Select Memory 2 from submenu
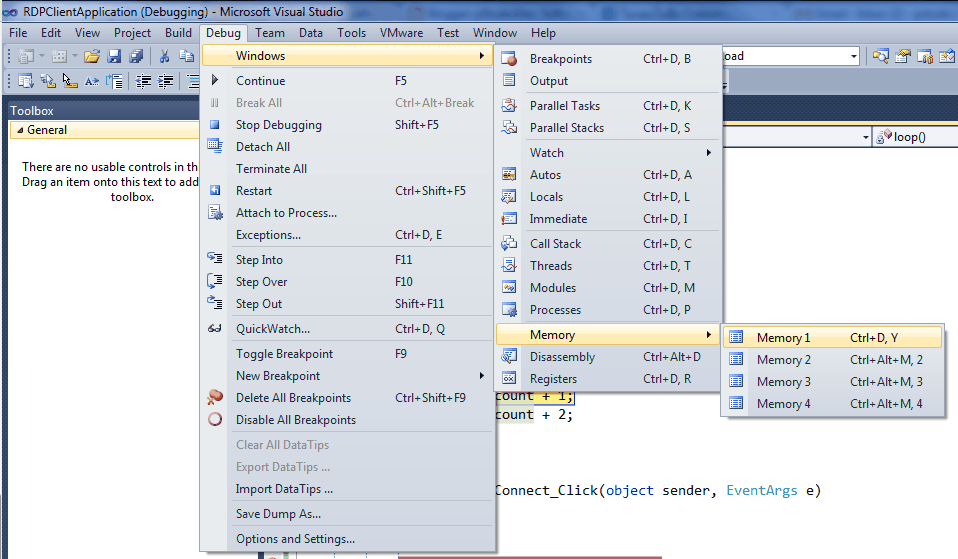Screen dimensions: 958x559 pos(833,359)
